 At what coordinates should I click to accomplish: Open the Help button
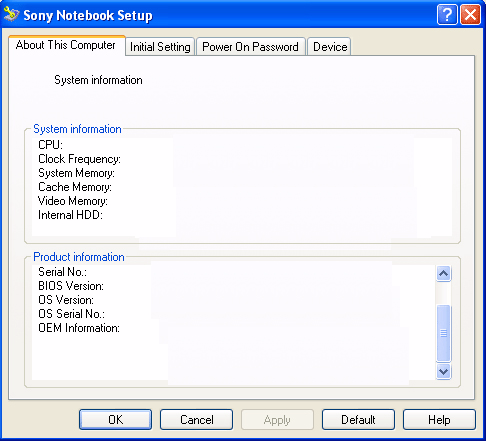439,420
